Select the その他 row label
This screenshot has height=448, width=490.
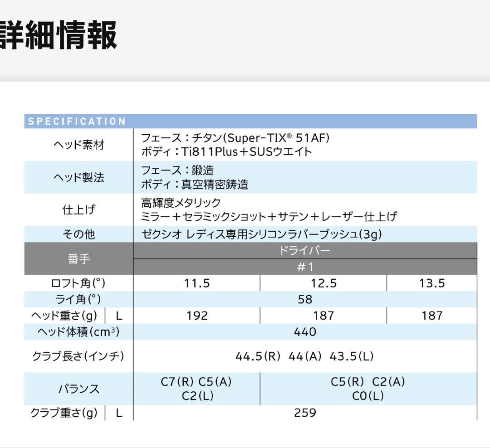[x=78, y=234]
